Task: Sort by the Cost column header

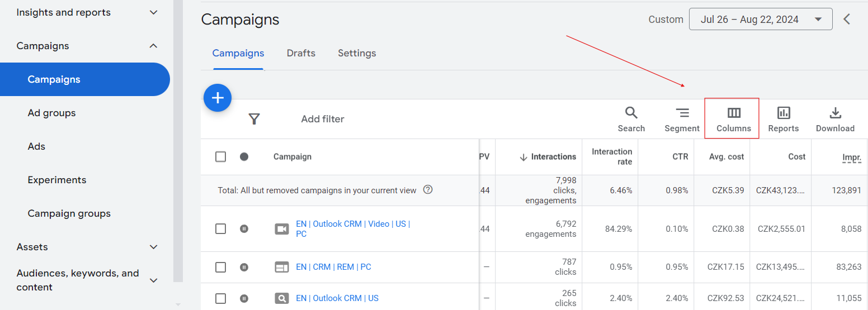Action: (797, 157)
